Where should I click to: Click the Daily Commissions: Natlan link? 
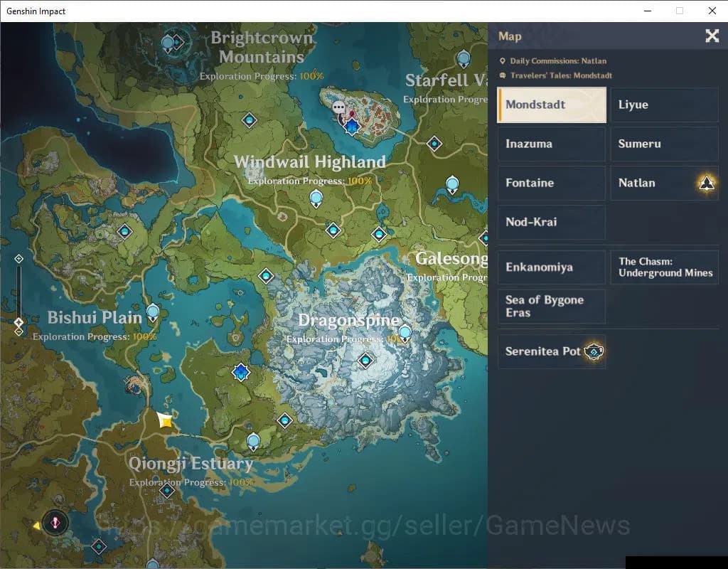[557, 61]
